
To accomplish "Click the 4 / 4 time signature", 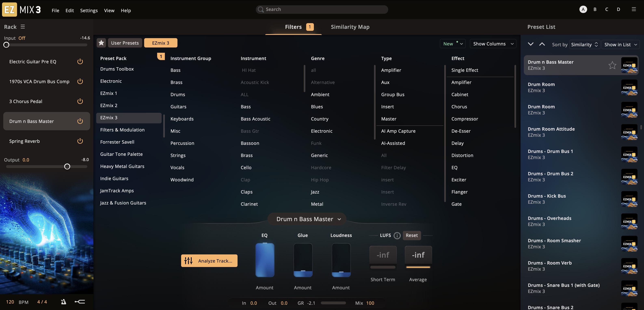I will pos(42,302).
